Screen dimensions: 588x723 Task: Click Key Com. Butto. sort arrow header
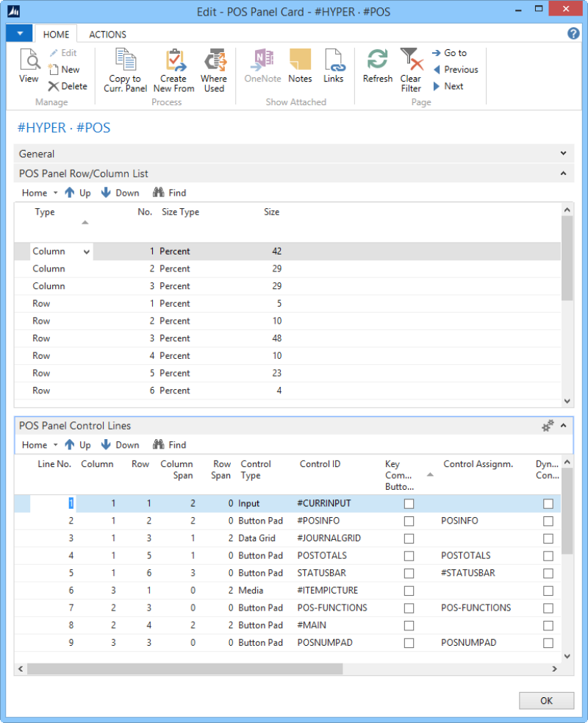(x=430, y=474)
